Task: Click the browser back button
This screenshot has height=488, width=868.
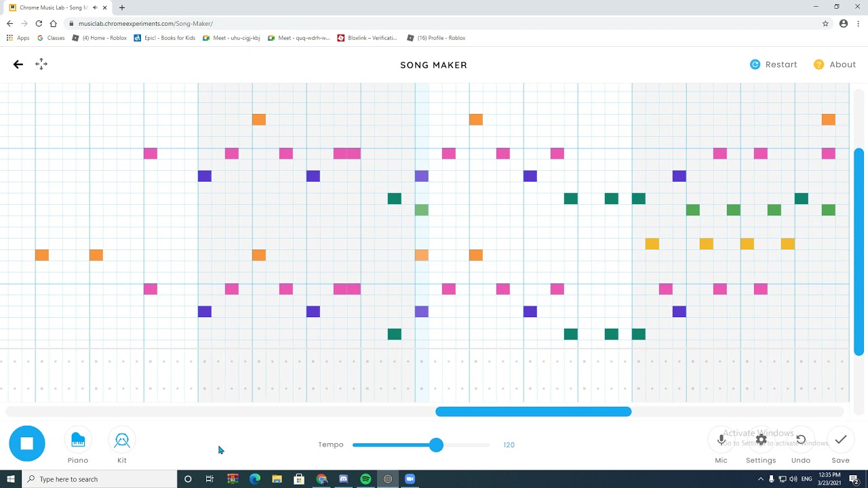Action: (9, 23)
